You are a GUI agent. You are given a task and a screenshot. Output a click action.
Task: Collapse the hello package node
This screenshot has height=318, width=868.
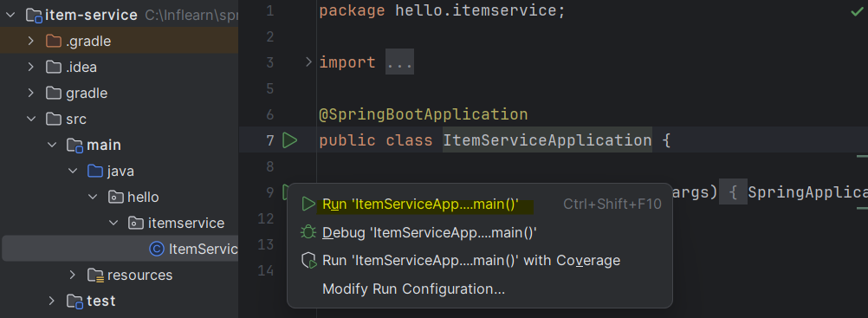pyautogui.click(x=93, y=197)
